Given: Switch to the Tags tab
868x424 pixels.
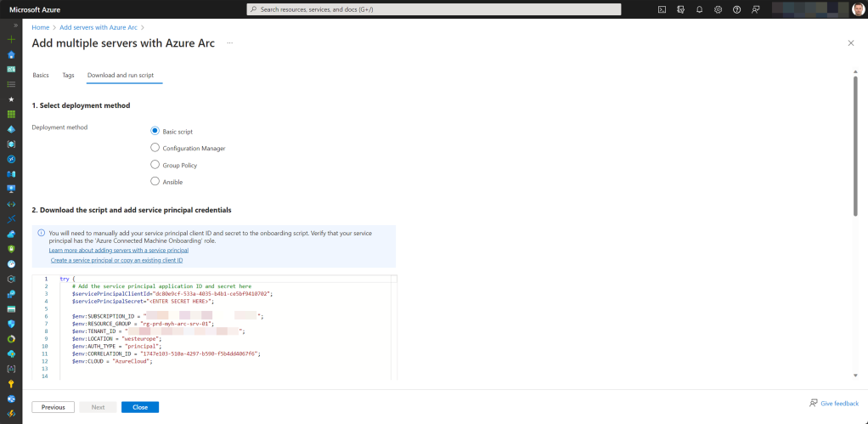Looking at the screenshot, I should 68,76.
